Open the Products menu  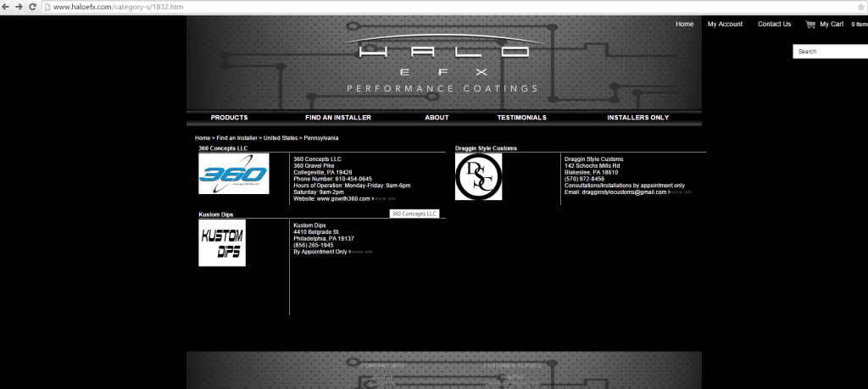(x=229, y=118)
